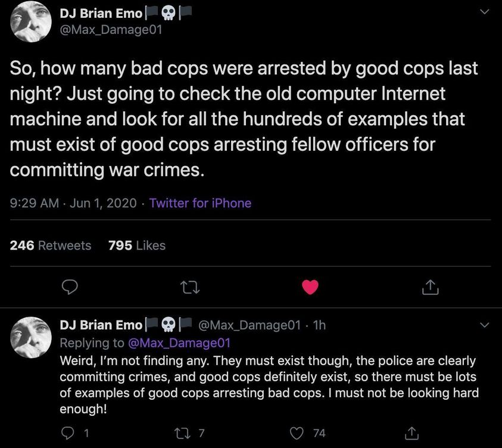Click the @Max_Damage01 mention in Replying to
Viewport: 502px width, 448px height.
click(x=179, y=343)
